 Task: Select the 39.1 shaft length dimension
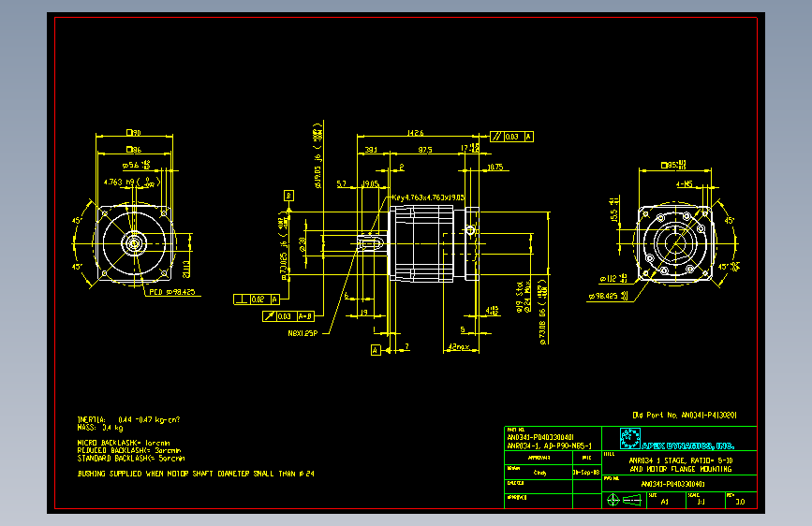click(x=371, y=150)
